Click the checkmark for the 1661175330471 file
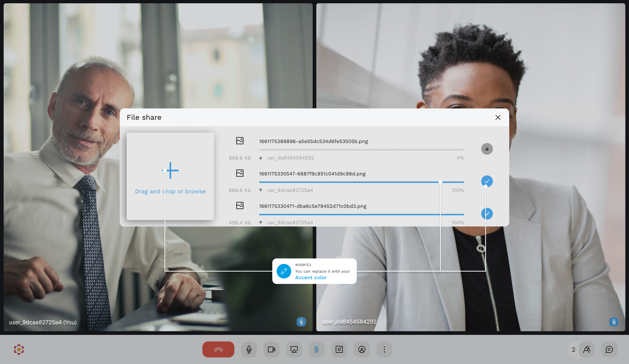629x364 pixels. (487, 214)
